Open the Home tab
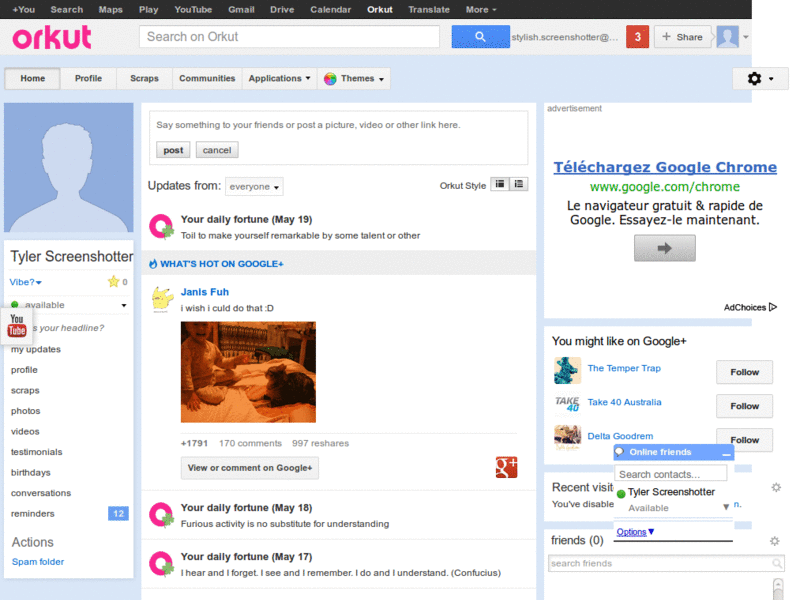 pos(33,79)
